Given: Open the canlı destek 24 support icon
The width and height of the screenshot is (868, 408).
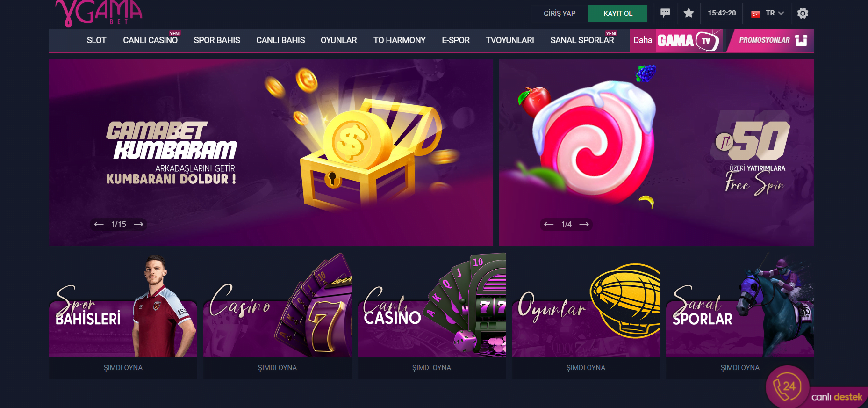Looking at the screenshot, I should pos(788,387).
